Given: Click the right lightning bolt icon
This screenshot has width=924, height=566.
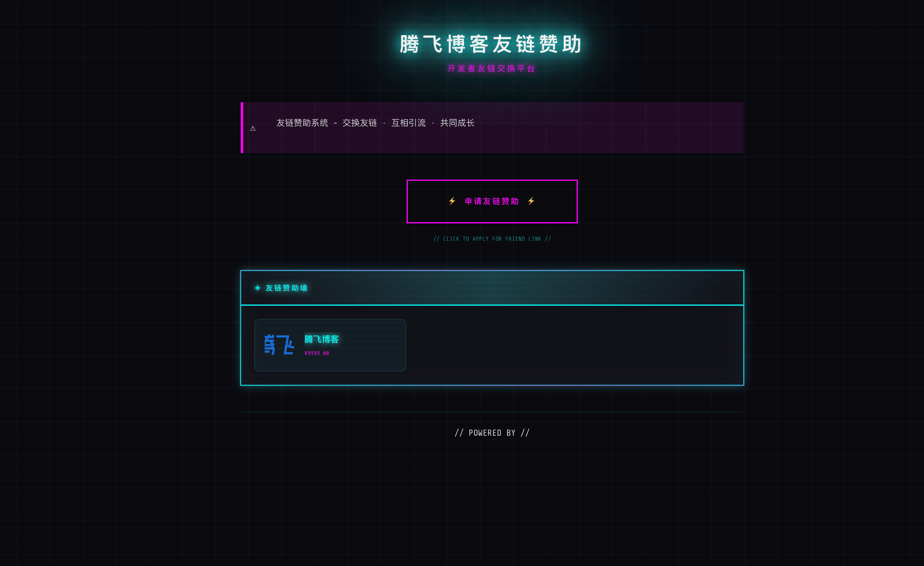Looking at the screenshot, I should pos(531,201).
